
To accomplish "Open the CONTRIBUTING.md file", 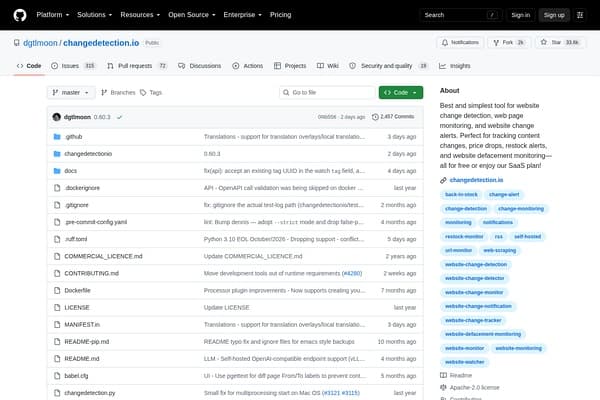I will 91,273.
